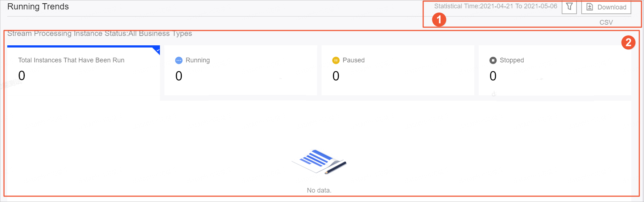Click the zero count under Running
644x202 pixels.
coord(179,76)
